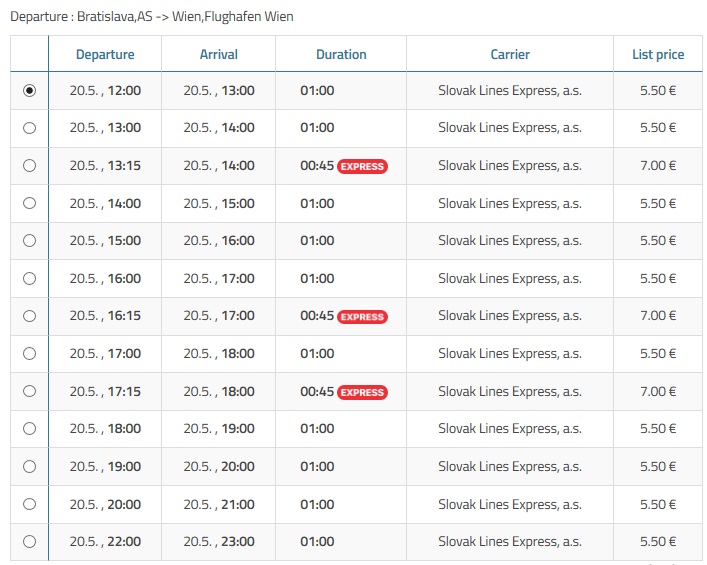This screenshot has height=565, width=707.
Task: Select the 17:15 express departure radio button
Action: (29, 391)
